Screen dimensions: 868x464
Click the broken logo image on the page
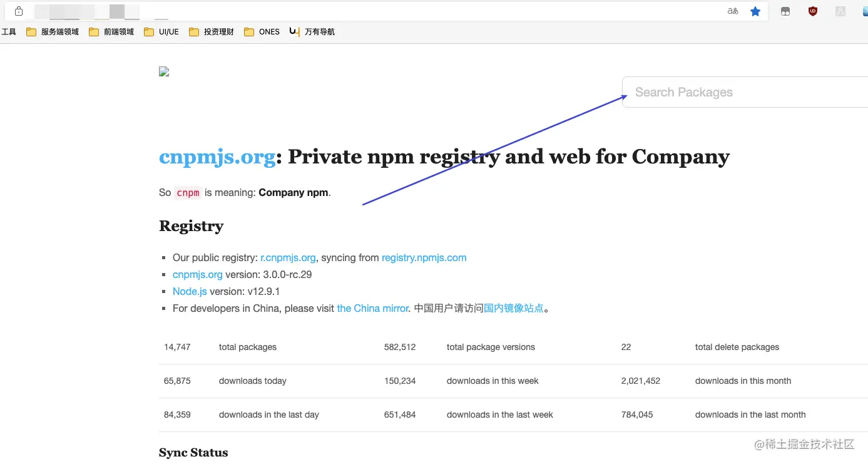[164, 72]
